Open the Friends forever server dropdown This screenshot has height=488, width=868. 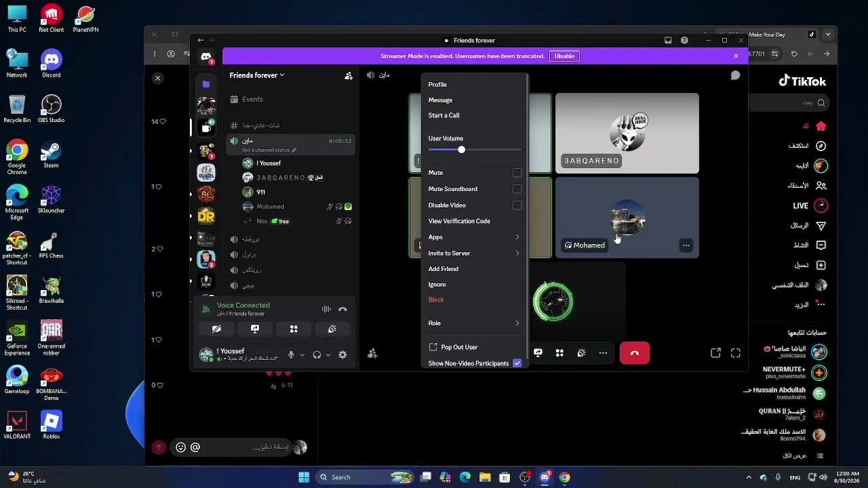pyautogui.click(x=258, y=75)
